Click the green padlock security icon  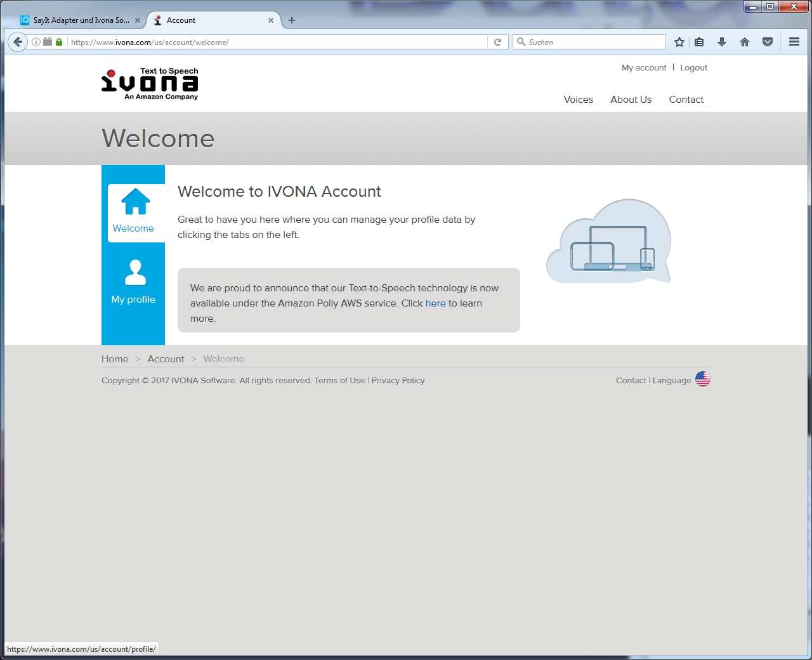59,42
